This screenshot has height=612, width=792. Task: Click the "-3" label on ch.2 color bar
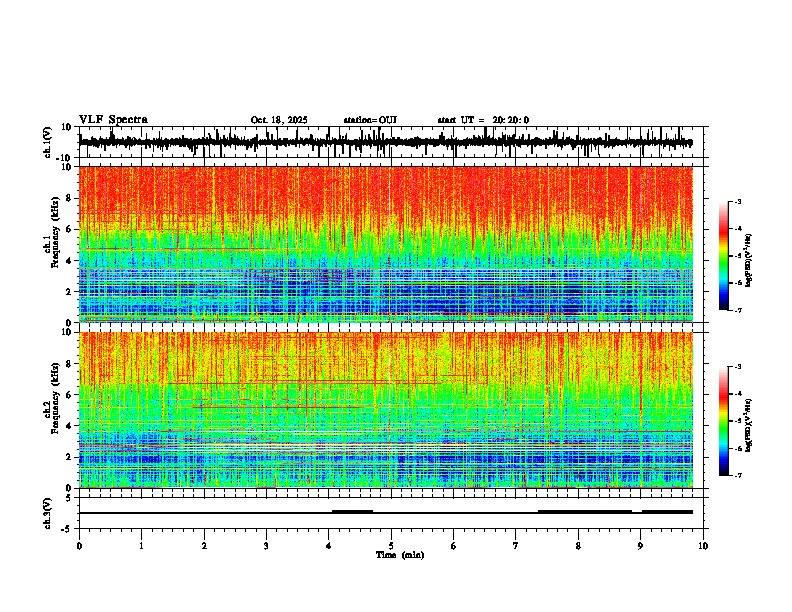[x=738, y=367]
